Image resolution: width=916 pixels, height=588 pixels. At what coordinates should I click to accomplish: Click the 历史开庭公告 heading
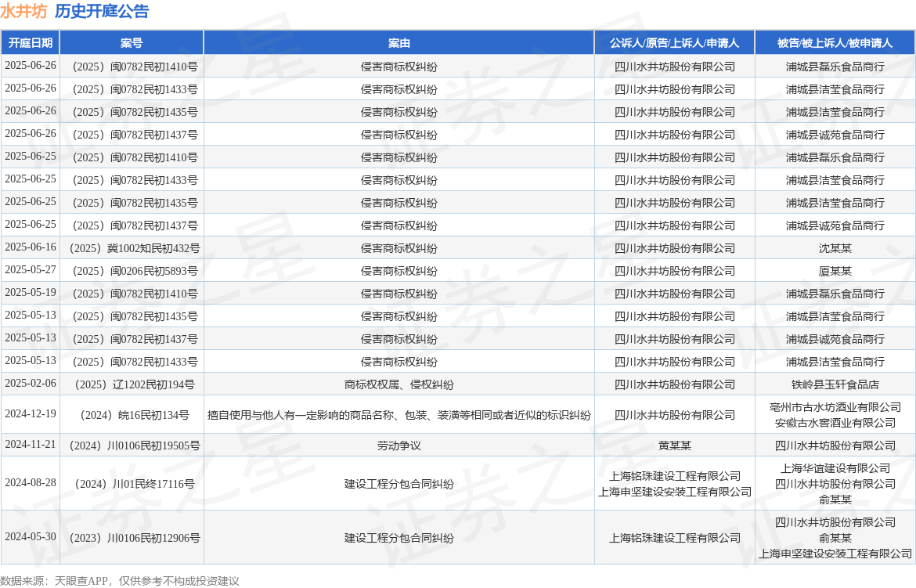[x=102, y=11]
